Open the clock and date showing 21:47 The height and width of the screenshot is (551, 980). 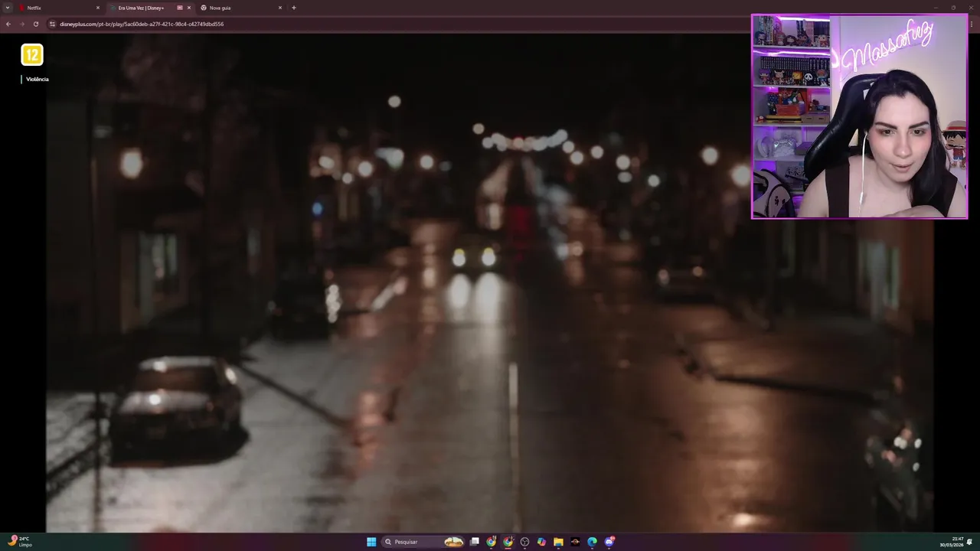(952, 542)
